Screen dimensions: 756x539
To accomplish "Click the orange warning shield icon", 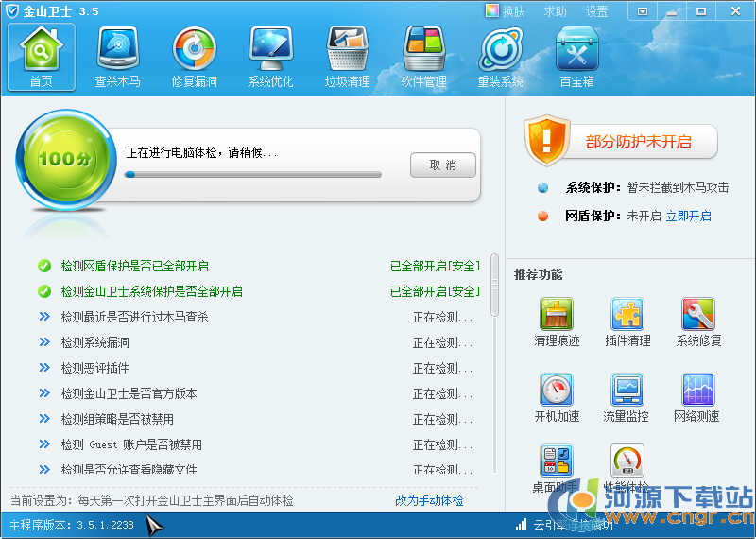I will 547,140.
